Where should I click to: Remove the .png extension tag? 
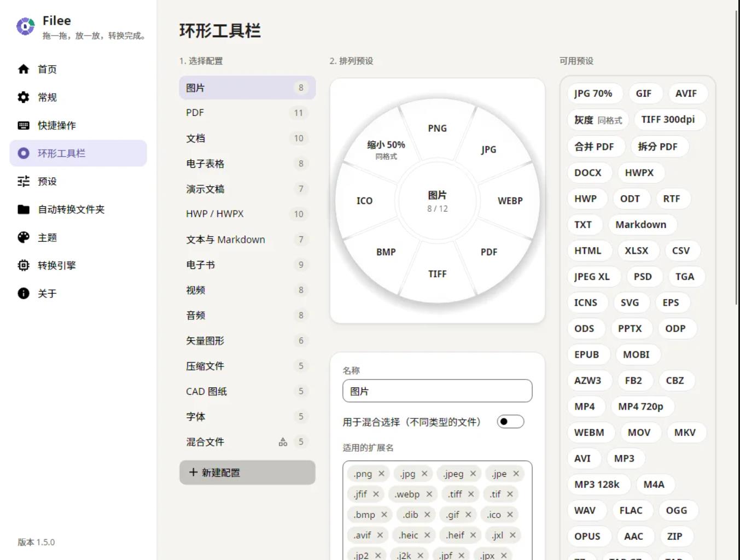pos(382,474)
